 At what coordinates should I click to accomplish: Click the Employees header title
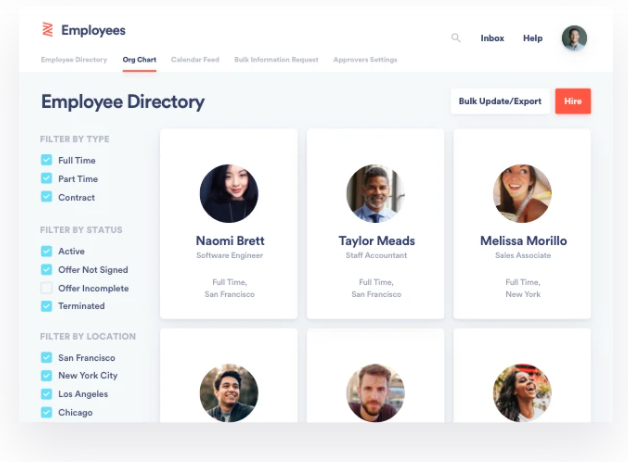point(93,30)
